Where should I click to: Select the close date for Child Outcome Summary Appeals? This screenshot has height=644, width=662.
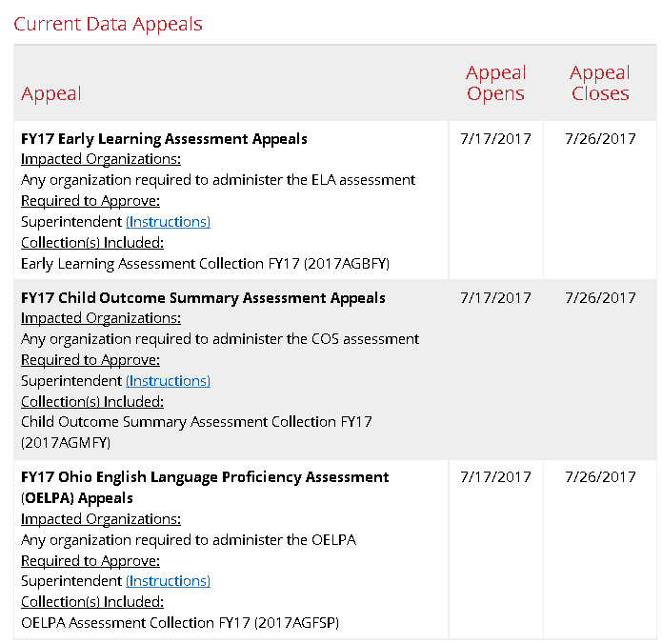point(600,298)
